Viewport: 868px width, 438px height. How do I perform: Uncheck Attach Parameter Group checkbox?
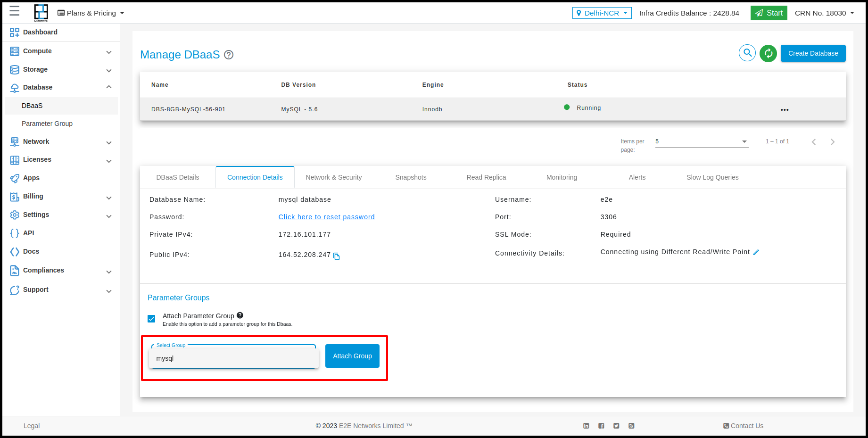coord(151,319)
